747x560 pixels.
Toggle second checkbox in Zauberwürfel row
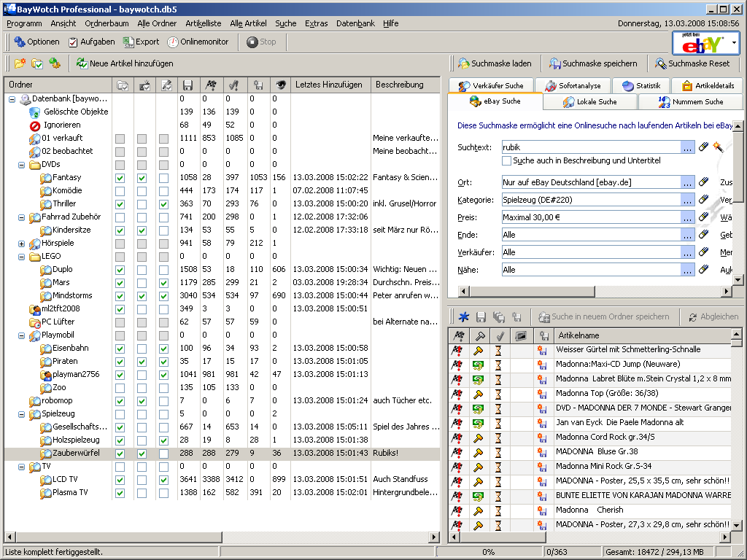pyautogui.click(x=142, y=454)
